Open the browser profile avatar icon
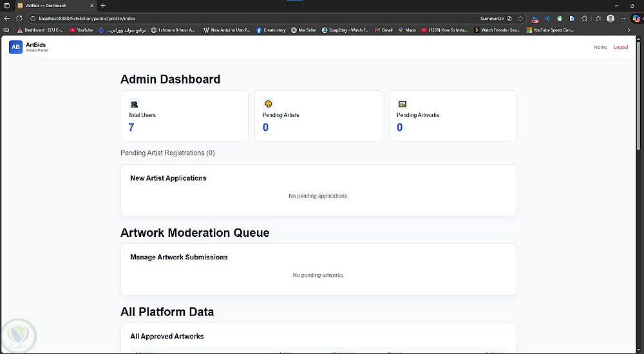644x354 pixels. (x=611, y=19)
